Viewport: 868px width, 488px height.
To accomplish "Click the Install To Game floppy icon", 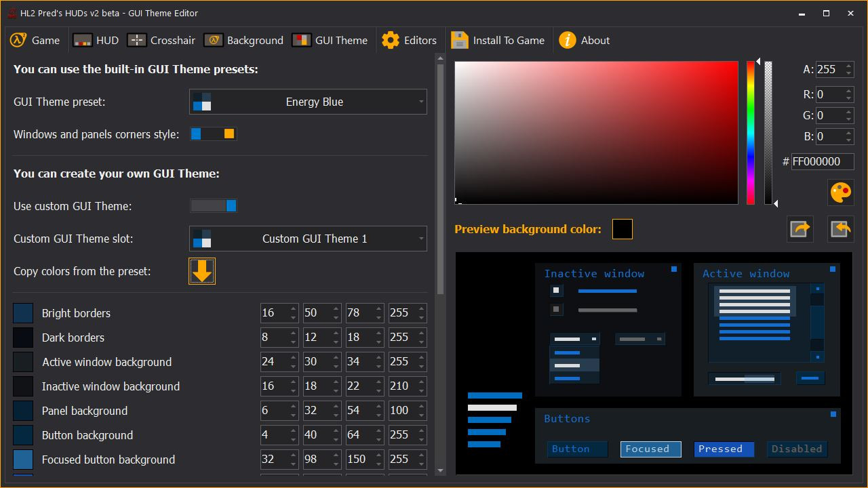I will [460, 41].
